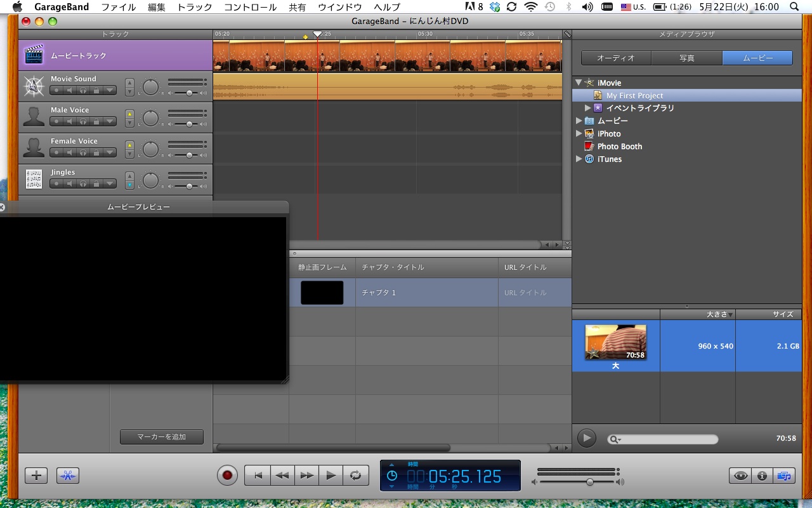Click the LCD time mode clock icon
The height and width of the screenshot is (508, 812).
(392, 476)
